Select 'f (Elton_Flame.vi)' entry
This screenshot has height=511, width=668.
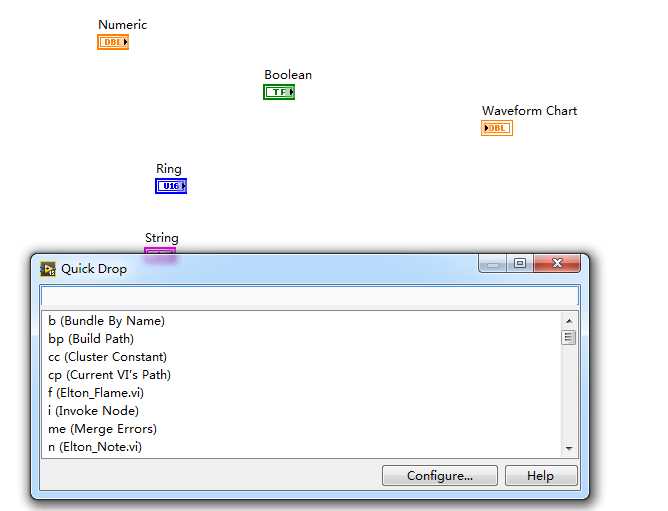coord(302,393)
